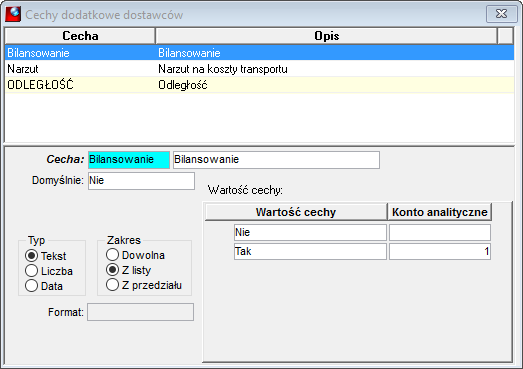This screenshot has width=523, height=369.
Task: Click the empty header corner above the feature list
Action: [505, 36]
